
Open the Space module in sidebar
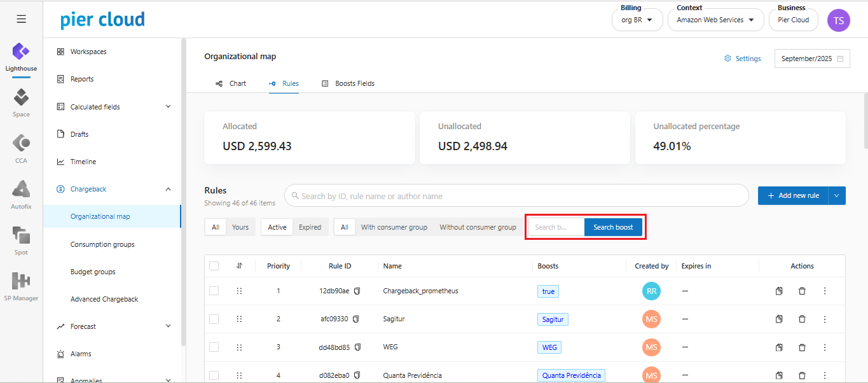tap(21, 102)
